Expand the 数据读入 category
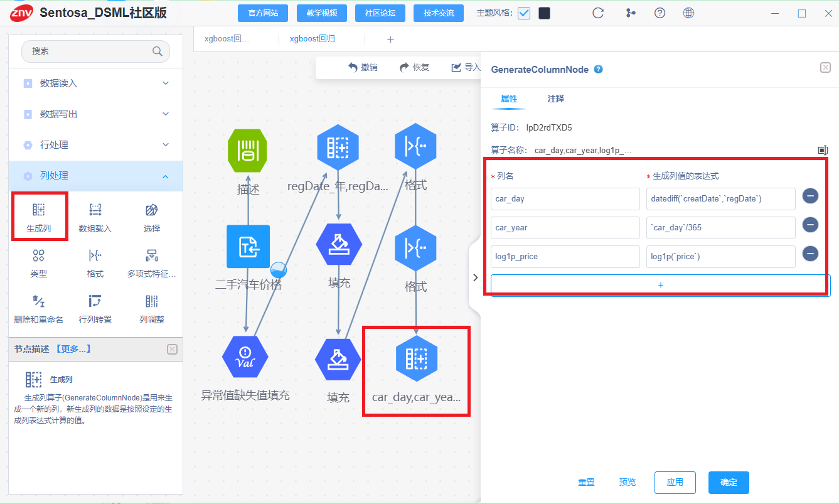839x504 pixels. pos(95,83)
